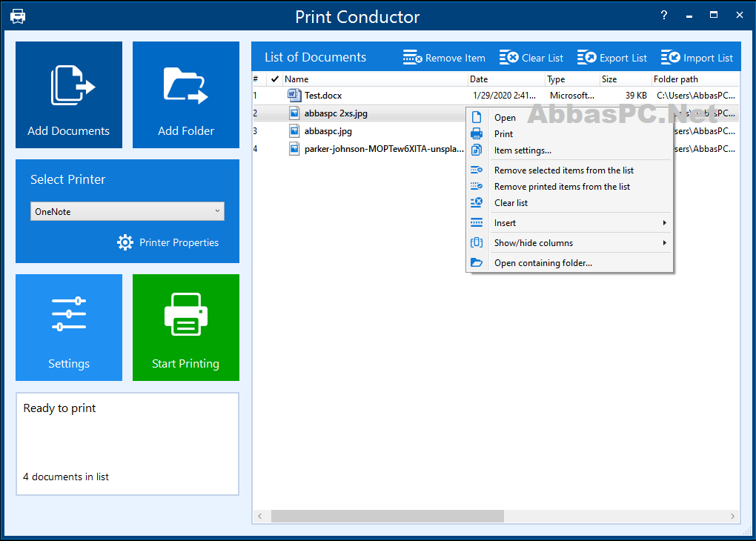
Task: Click the image icon beside abbaspc 2xs.jpg
Action: pos(294,113)
